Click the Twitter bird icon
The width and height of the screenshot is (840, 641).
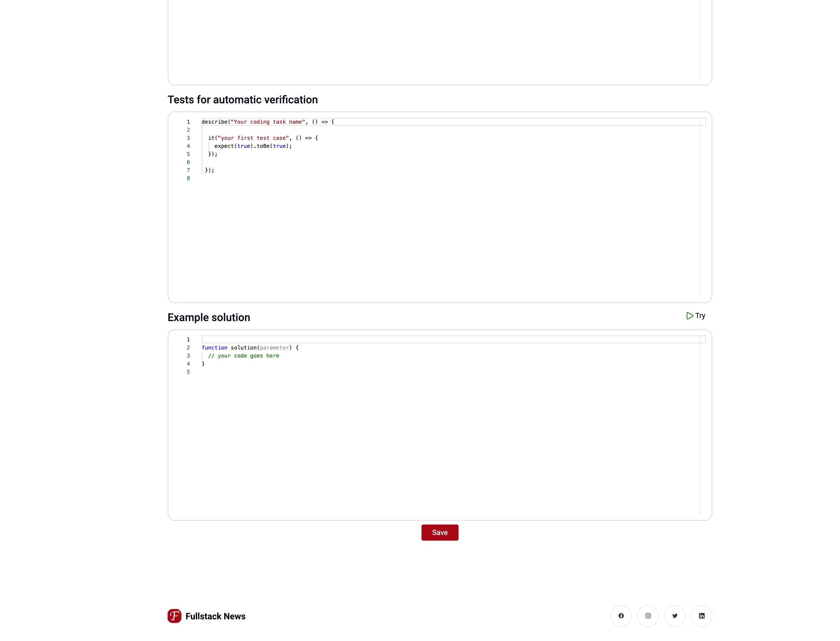point(675,615)
